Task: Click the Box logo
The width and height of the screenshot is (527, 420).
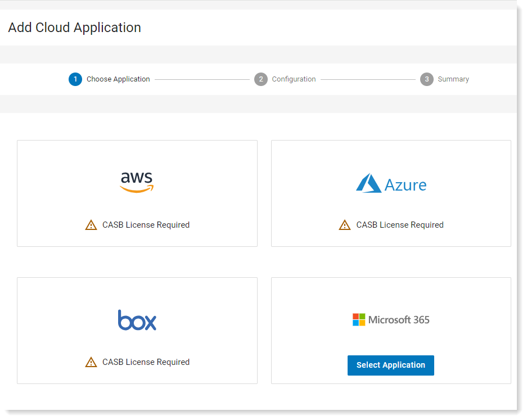Action: tap(137, 320)
